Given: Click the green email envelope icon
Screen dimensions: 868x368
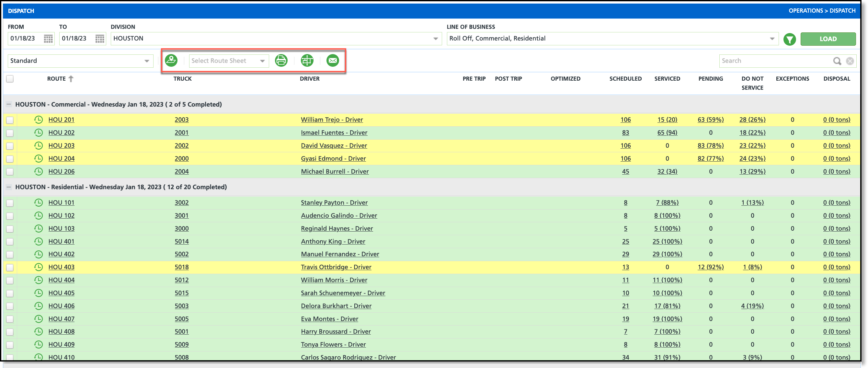Looking at the screenshot, I should (x=333, y=61).
